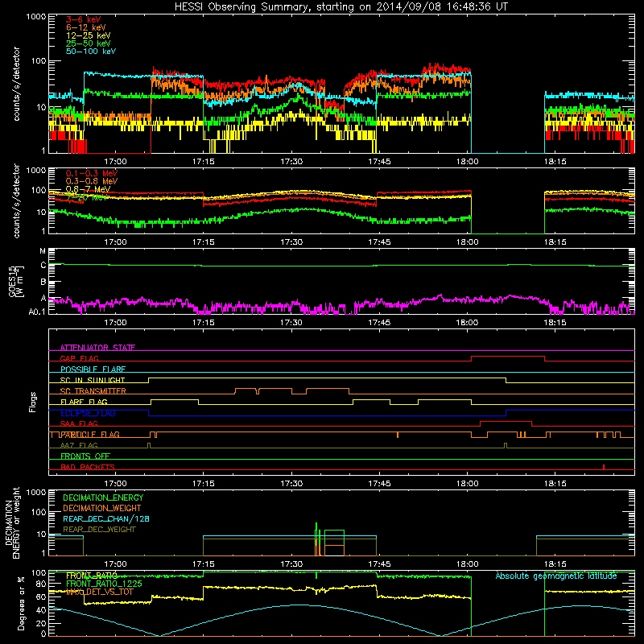This screenshot has width=644, height=644.
Task: Select the ATTENUATOR_STATE flag label
Action: coord(97,348)
